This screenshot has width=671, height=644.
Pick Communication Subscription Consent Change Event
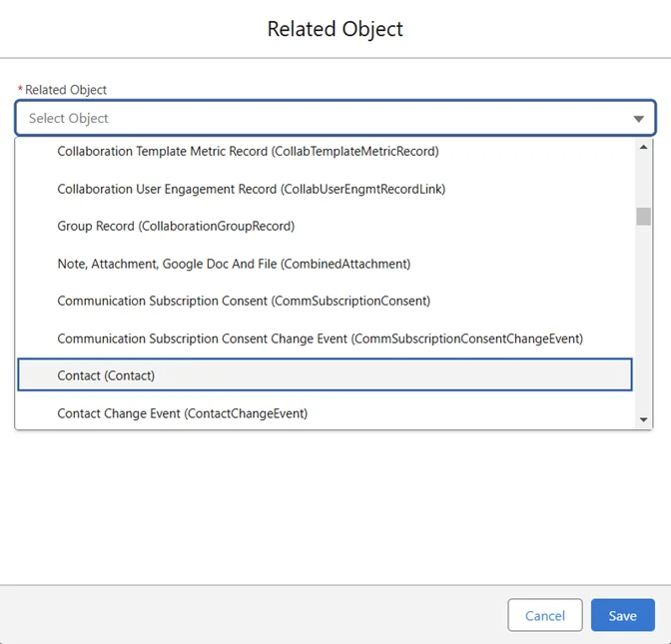pyautogui.click(x=320, y=338)
